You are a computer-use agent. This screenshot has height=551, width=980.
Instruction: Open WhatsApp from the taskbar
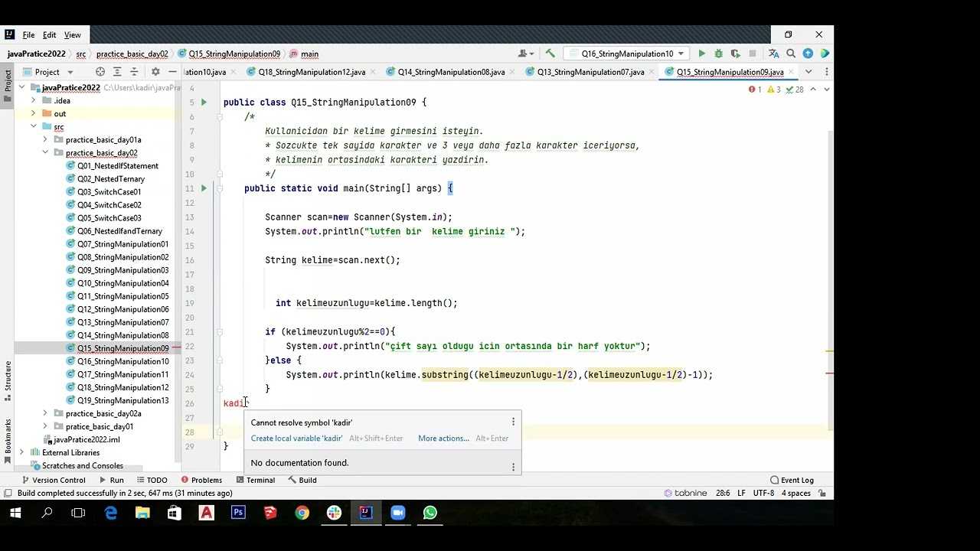430,513
